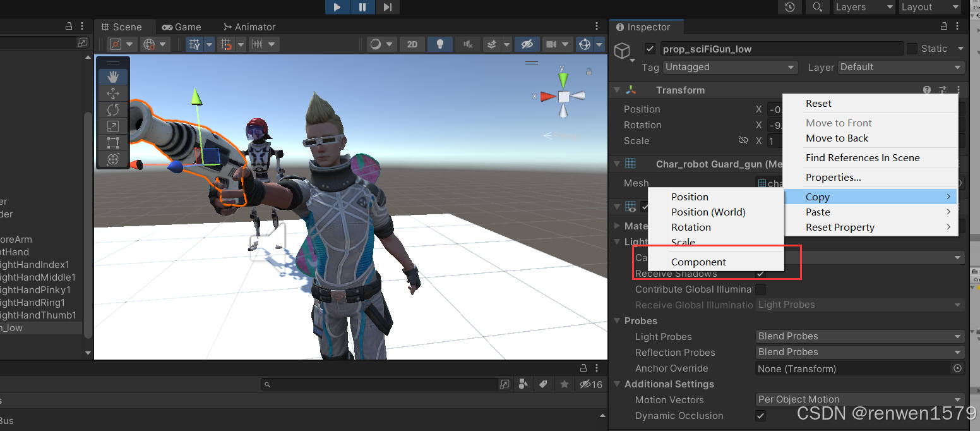
Task: Click the prop_sciFiGun_low name field
Action: [x=782, y=49]
